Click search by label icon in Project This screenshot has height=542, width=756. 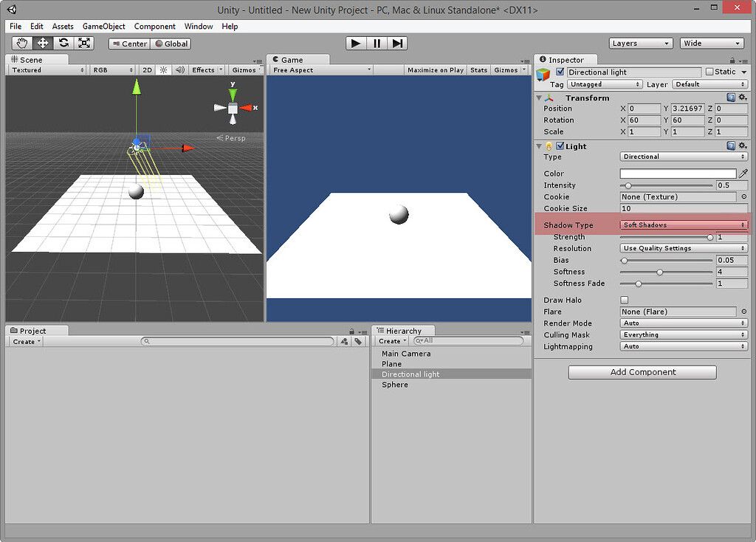pos(358,341)
